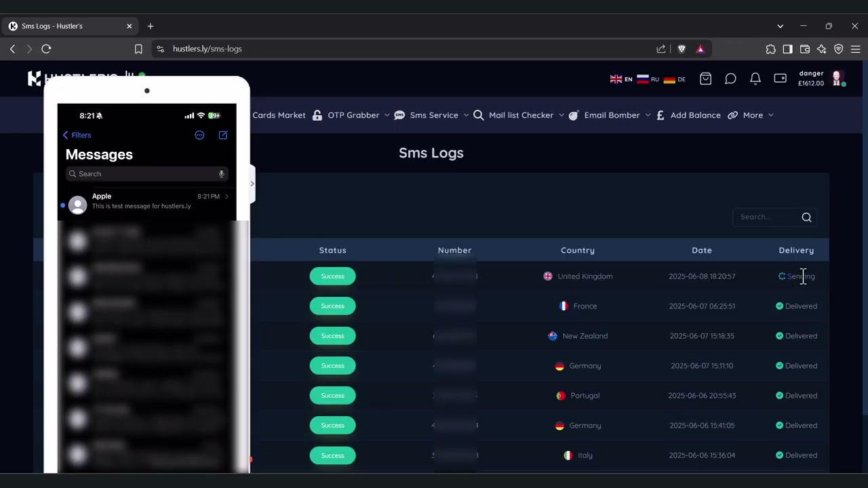Sort by Number column header
Image resolution: width=868 pixels, height=488 pixels.
454,250
